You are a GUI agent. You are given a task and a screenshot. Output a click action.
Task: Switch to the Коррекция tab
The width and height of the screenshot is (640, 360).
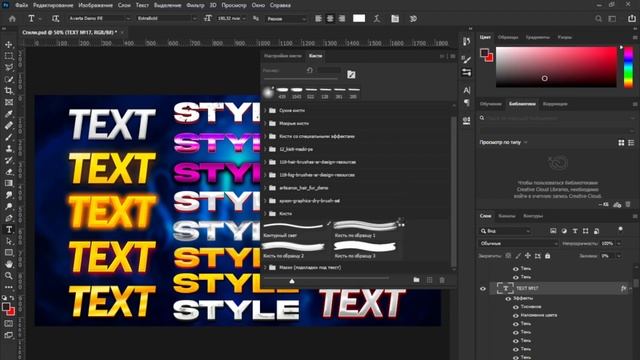click(555, 104)
